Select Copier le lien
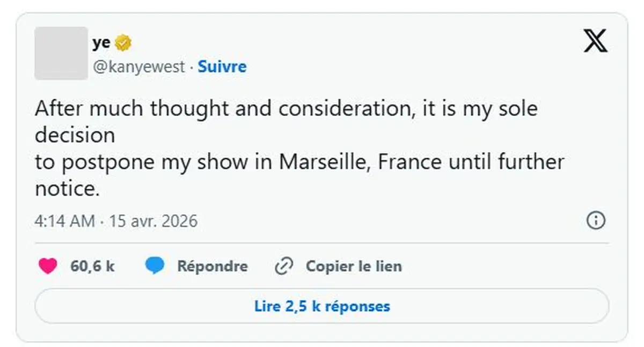Viewport: 644px width, 347px height. [353, 266]
